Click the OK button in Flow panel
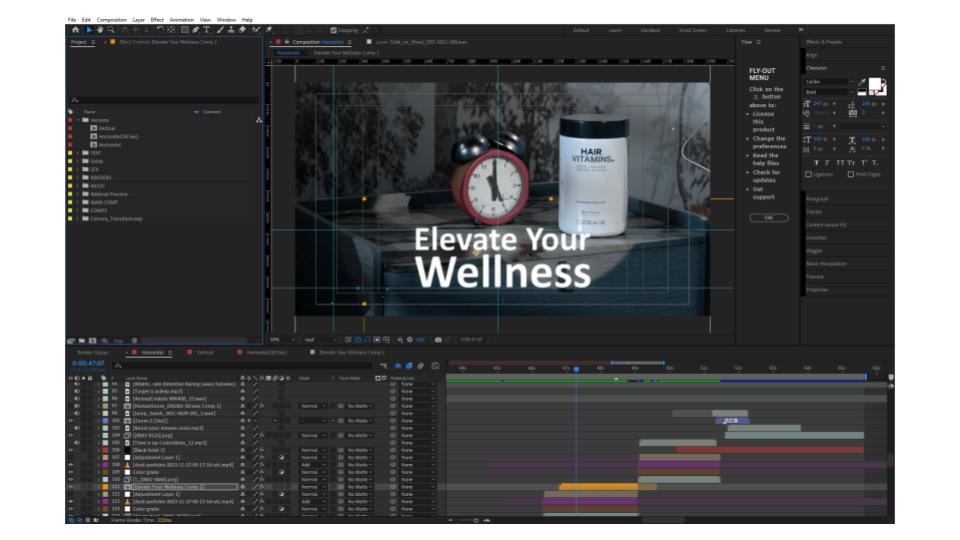 pyautogui.click(x=768, y=217)
